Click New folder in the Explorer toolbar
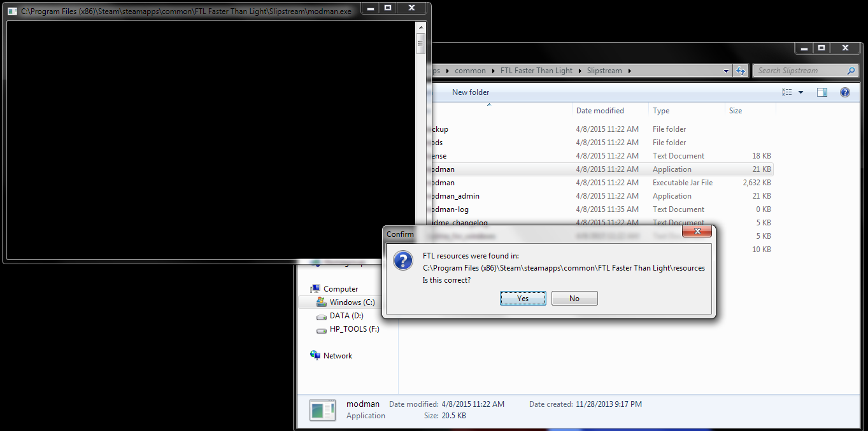868x431 pixels. [471, 92]
